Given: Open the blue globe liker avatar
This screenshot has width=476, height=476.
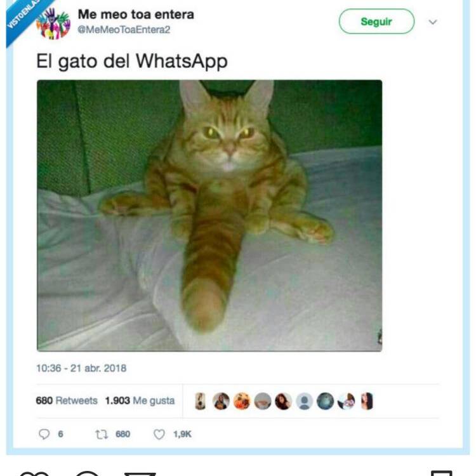Looking at the screenshot, I should [x=325, y=401].
